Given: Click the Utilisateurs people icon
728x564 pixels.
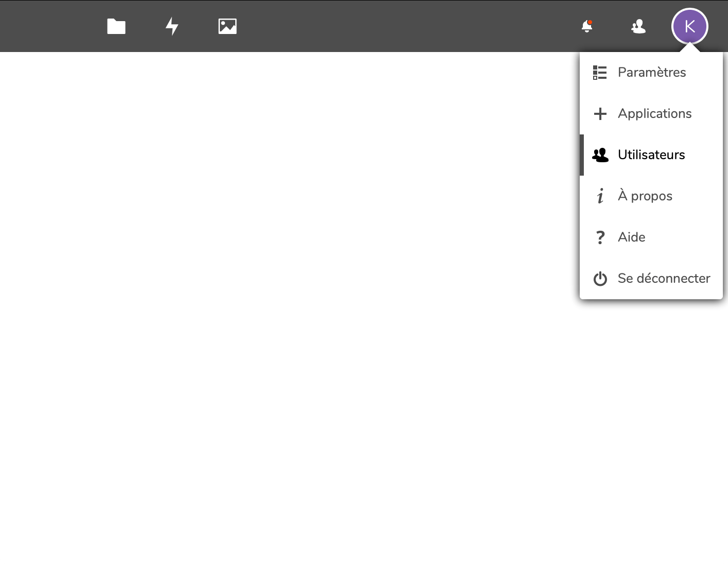Looking at the screenshot, I should pyautogui.click(x=600, y=155).
